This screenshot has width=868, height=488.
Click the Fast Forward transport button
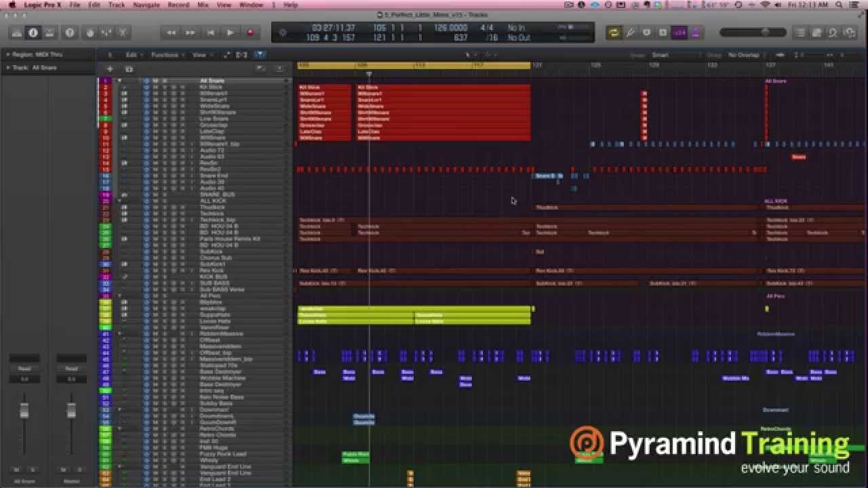[x=191, y=33]
